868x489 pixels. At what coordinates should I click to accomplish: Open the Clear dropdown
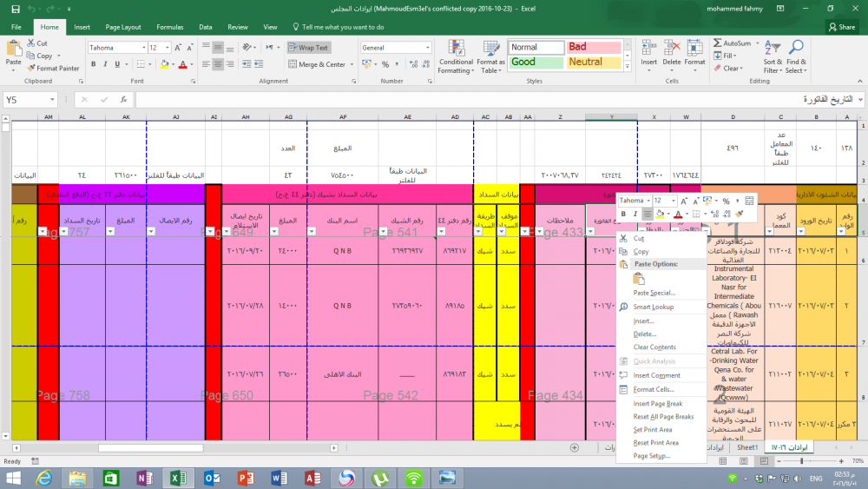pyautogui.click(x=728, y=69)
